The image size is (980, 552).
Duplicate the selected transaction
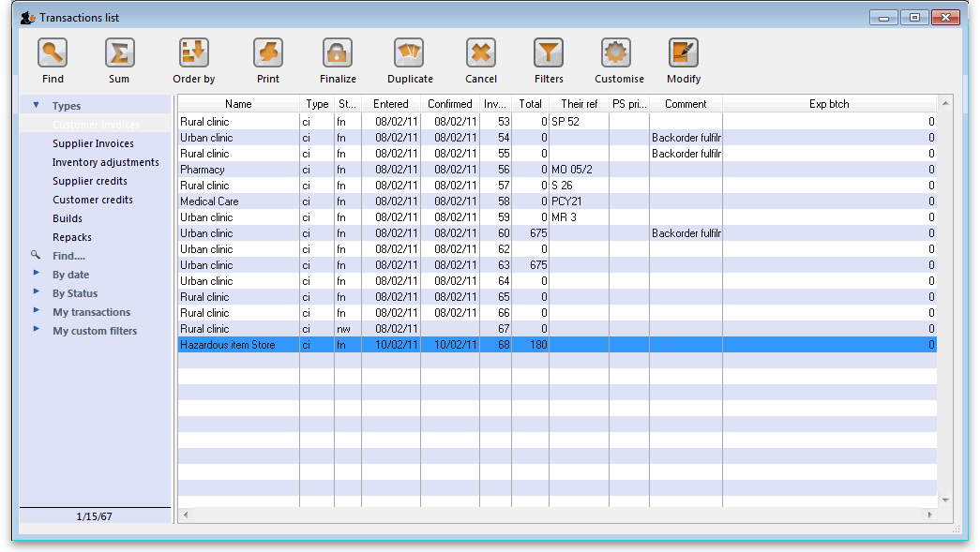tap(410, 53)
